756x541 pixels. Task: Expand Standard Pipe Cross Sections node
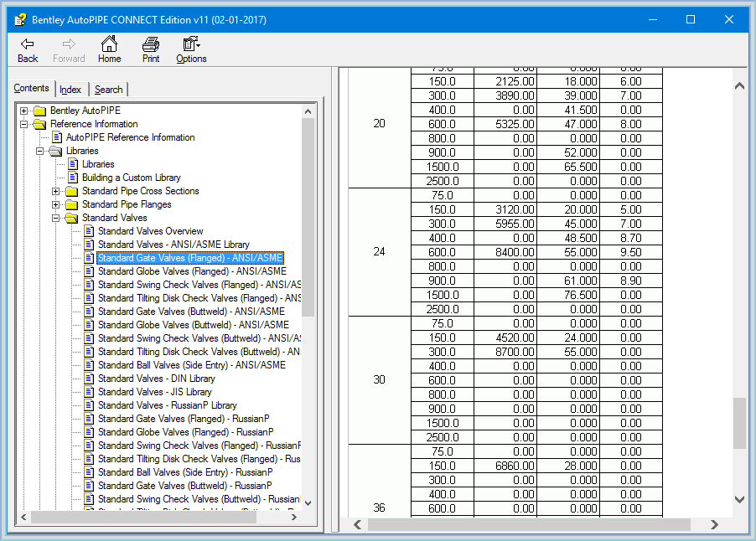56,191
